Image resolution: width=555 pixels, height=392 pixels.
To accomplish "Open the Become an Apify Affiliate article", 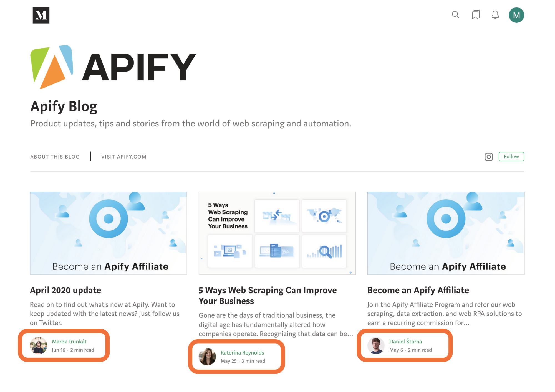I will click(x=418, y=290).
